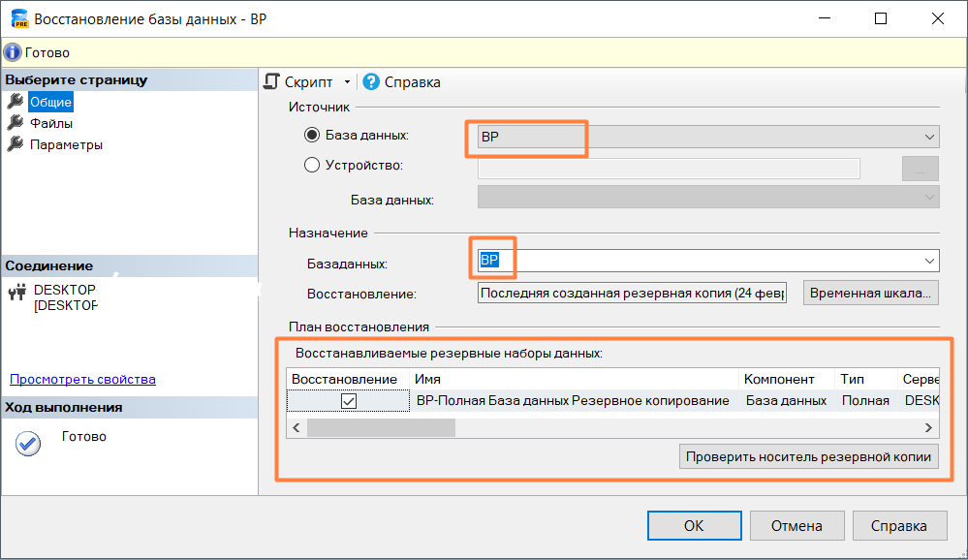Click the Восстановление last backup text field
The width and height of the screenshot is (968, 560).
coord(632,293)
